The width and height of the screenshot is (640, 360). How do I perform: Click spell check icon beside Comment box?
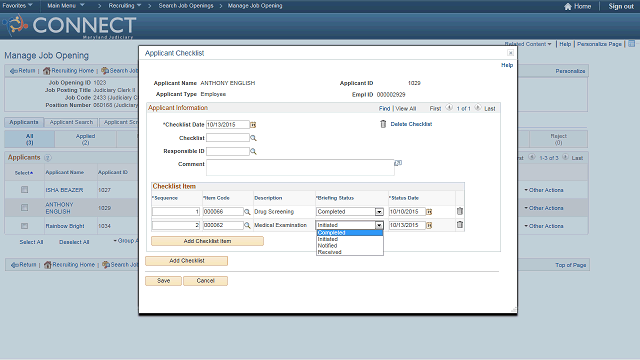398,163
